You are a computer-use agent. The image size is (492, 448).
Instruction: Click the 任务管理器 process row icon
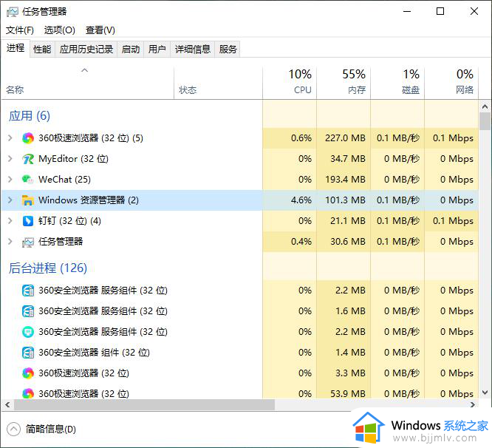[x=28, y=242]
